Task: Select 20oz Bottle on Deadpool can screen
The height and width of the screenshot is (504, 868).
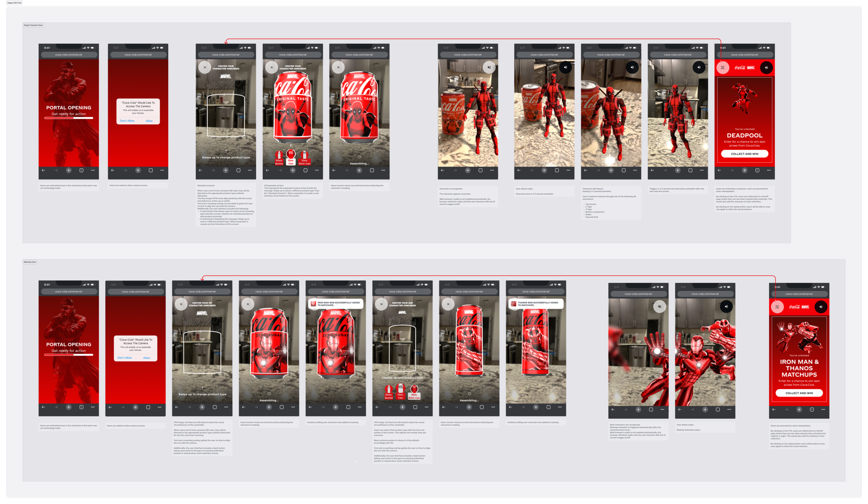Action: click(x=279, y=158)
